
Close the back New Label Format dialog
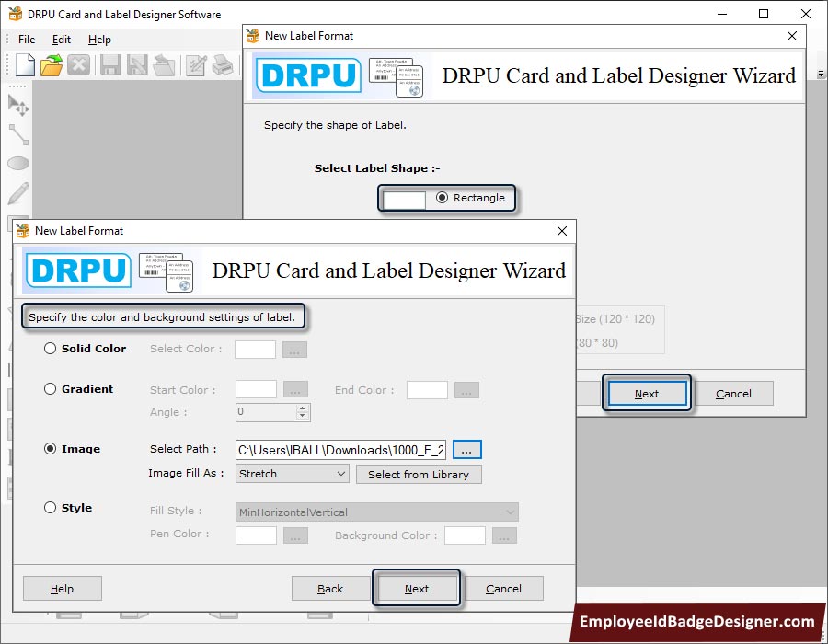click(x=792, y=36)
